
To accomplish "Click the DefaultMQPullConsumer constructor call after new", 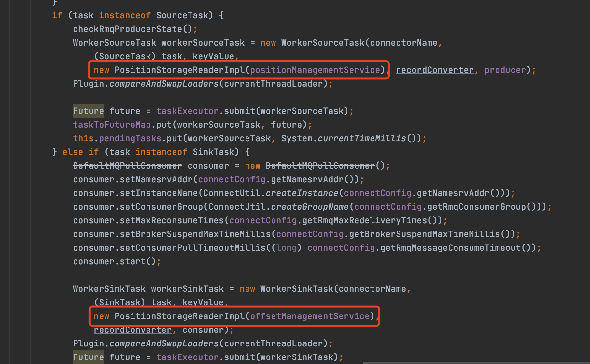I will tap(320, 166).
